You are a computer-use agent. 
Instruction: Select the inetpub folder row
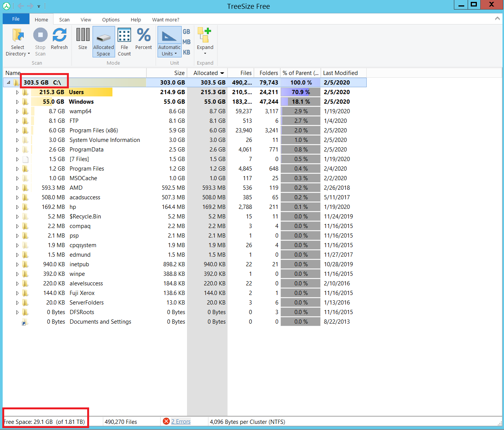coord(185,264)
